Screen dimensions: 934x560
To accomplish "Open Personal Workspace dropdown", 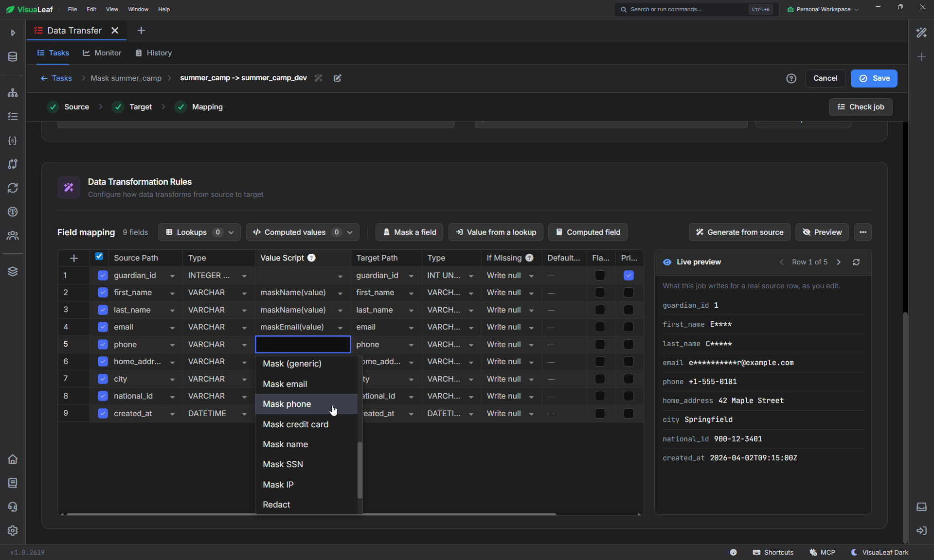I will [823, 9].
